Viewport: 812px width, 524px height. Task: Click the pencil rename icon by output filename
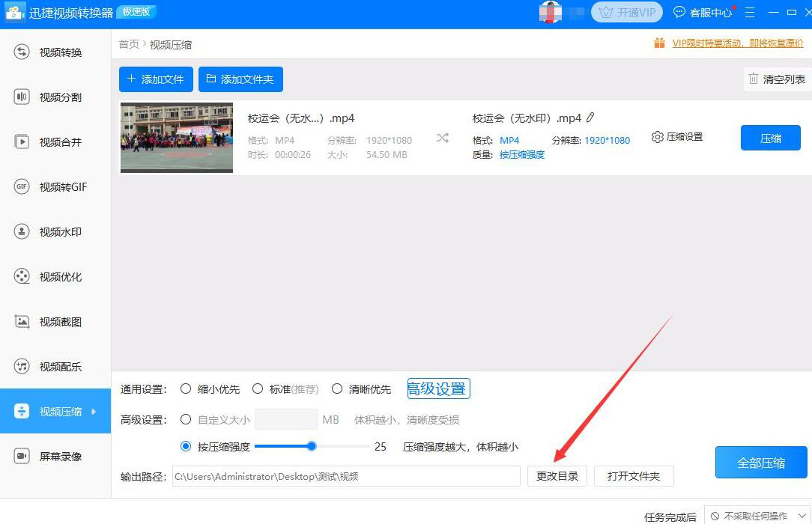coord(590,118)
